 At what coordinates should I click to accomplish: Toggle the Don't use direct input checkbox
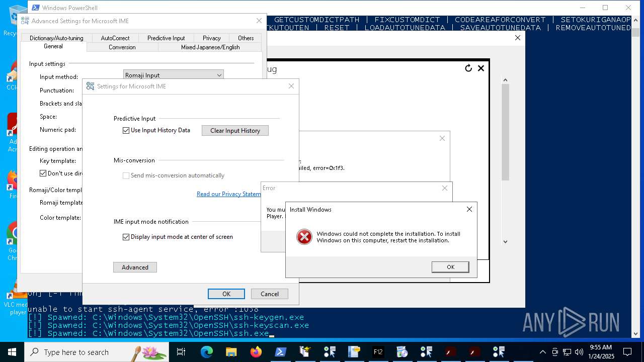(x=43, y=173)
